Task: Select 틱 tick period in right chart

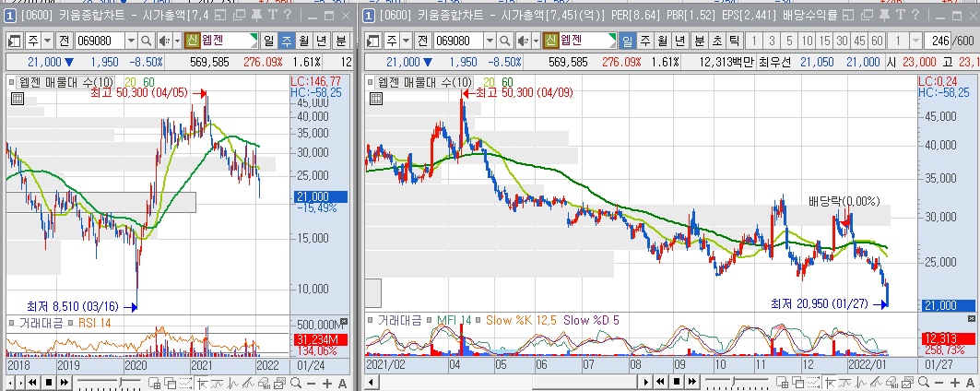Action: [x=735, y=41]
